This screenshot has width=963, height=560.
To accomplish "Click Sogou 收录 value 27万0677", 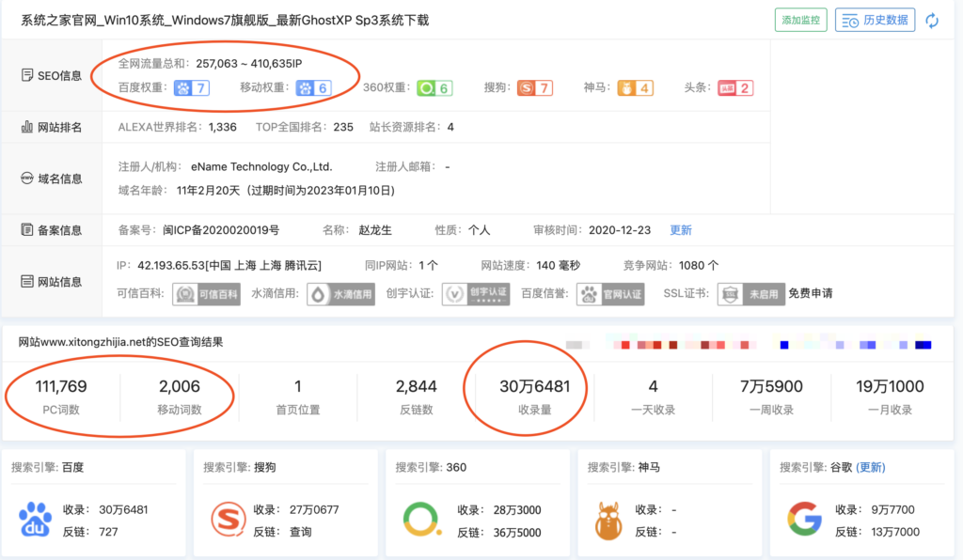I will [x=314, y=509].
